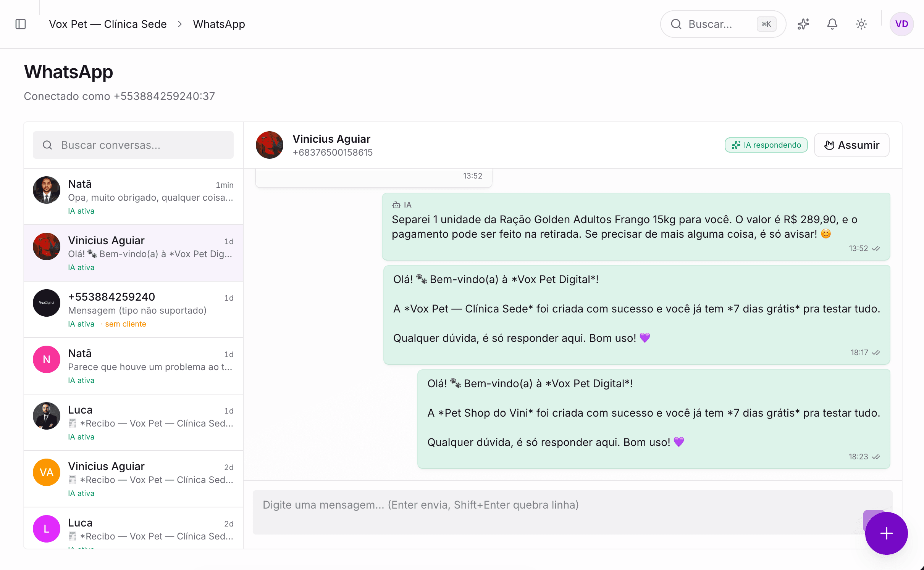Toggle light/dark theme sun icon
This screenshot has height=570, width=924.
point(861,24)
